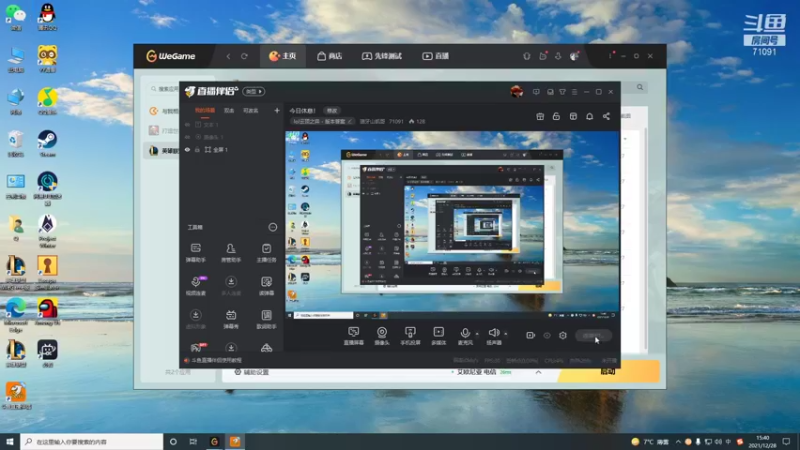Screen dimensions: 800x450
Task: Open the 主播任务 tool in the toolbox
Action: pos(266,253)
